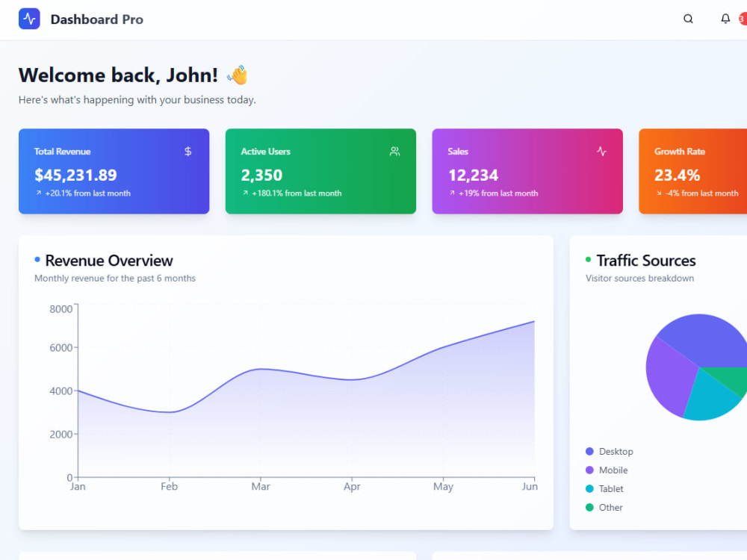Viewport: 747px width, 560px height.
Task: Click the 2,350 active users value
Action: [x=261, y=175]
